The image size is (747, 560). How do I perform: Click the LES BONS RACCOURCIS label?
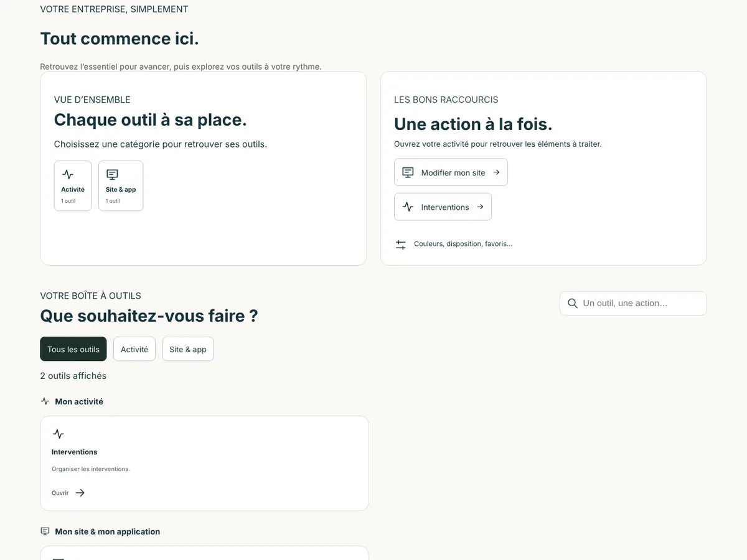pos(446,100)
